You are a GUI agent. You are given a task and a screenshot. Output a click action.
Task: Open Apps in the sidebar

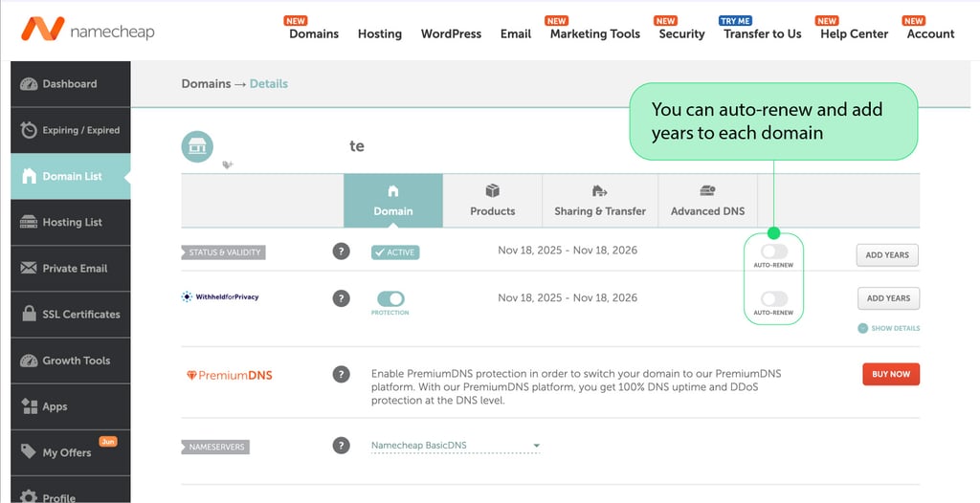tap(71, 406)
